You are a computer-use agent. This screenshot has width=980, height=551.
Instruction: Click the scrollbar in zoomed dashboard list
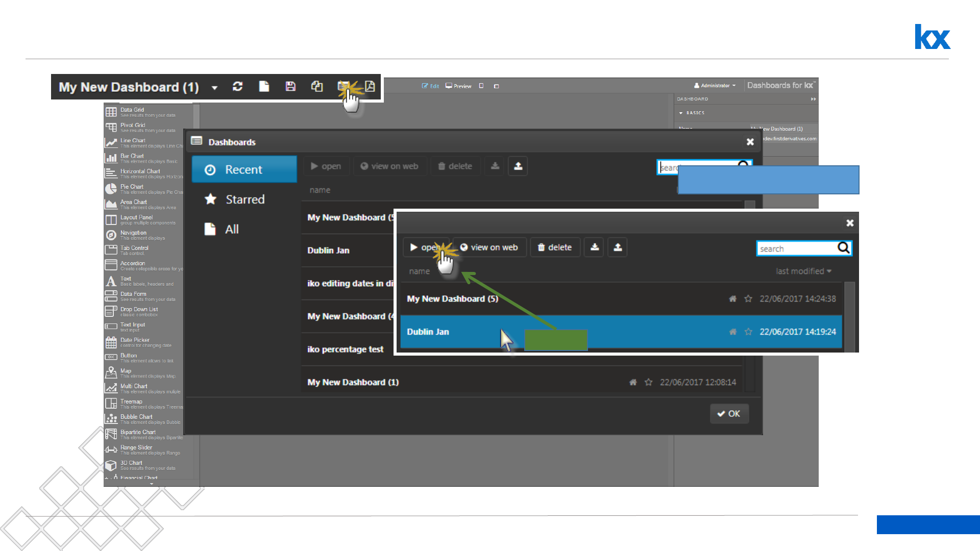(x=849, y=316)
